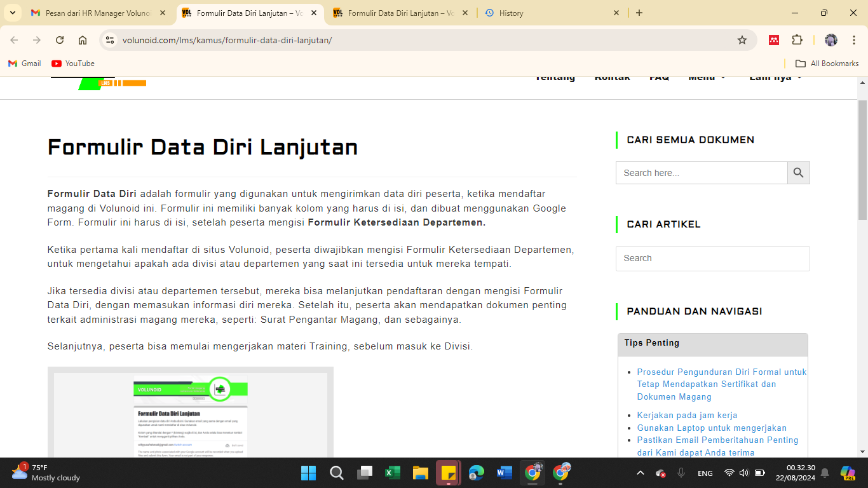Open the ENG language selector
This screenshot has height=488, width=868.
click(705, 473)
